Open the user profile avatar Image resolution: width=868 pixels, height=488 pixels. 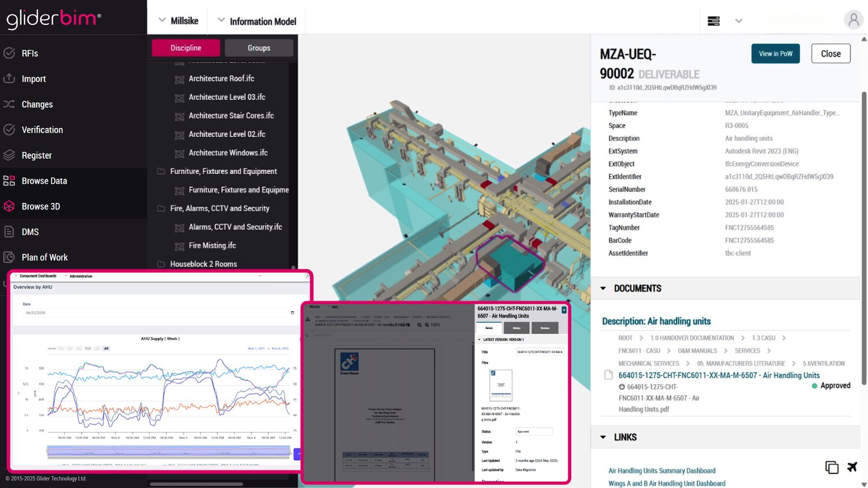(x=854, y=20)
